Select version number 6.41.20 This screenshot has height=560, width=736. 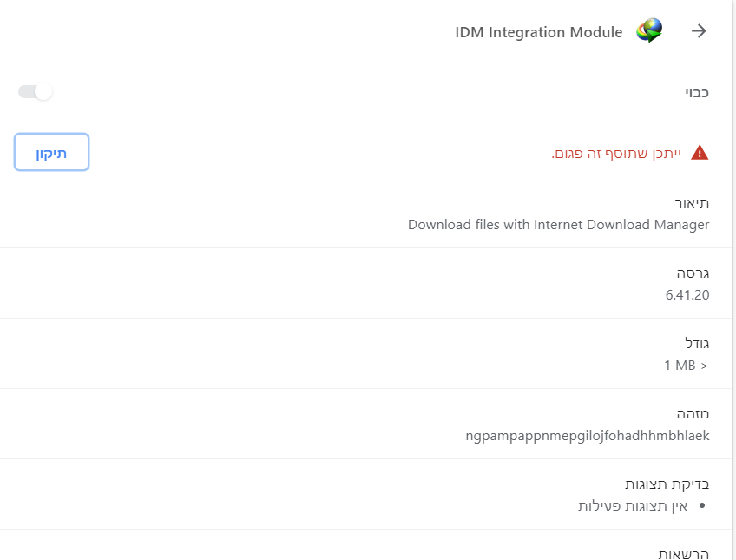(x=687, y=295)
